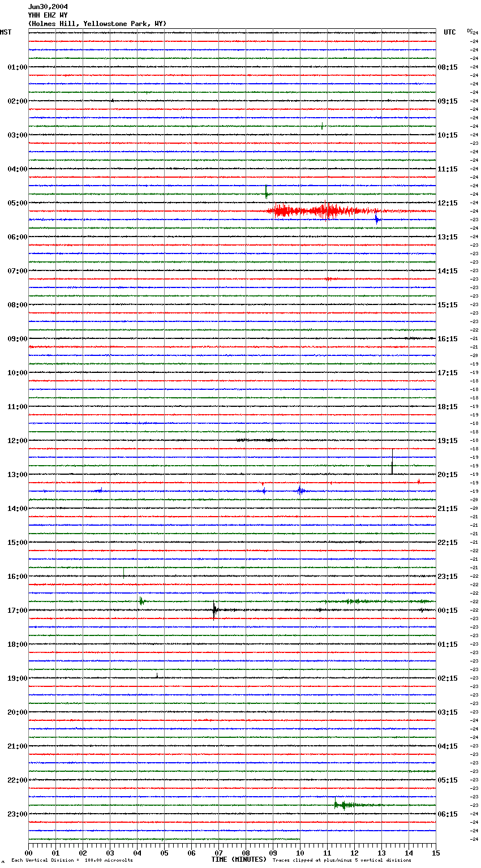Image resolution: width=481 pixels, height=868 pixels.
Task: Select the 13:00 MST time label
Action: (17, 475)
